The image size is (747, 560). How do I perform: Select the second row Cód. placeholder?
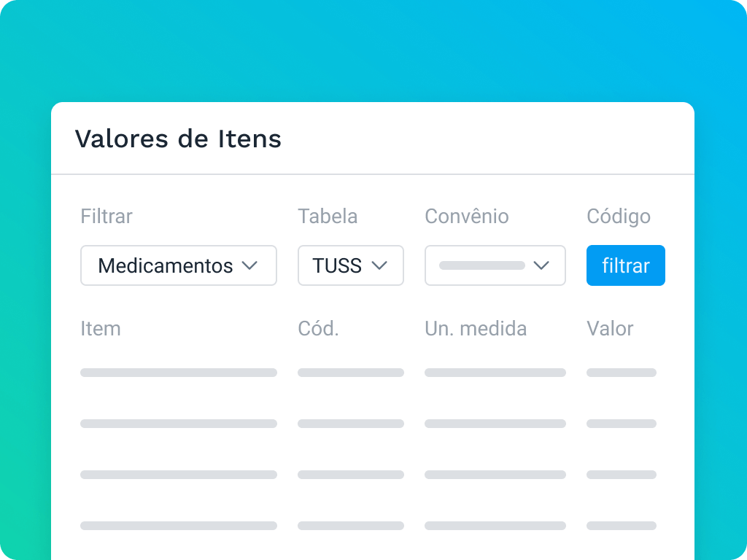click(x=350, y=423)
